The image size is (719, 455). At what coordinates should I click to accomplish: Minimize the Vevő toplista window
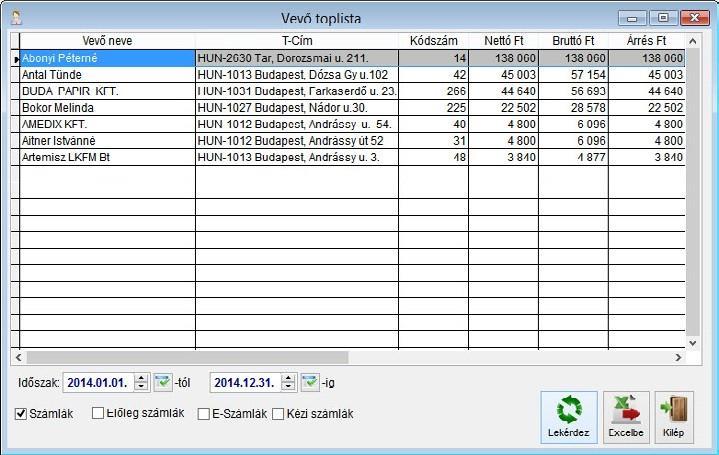[x=632, y=18]
